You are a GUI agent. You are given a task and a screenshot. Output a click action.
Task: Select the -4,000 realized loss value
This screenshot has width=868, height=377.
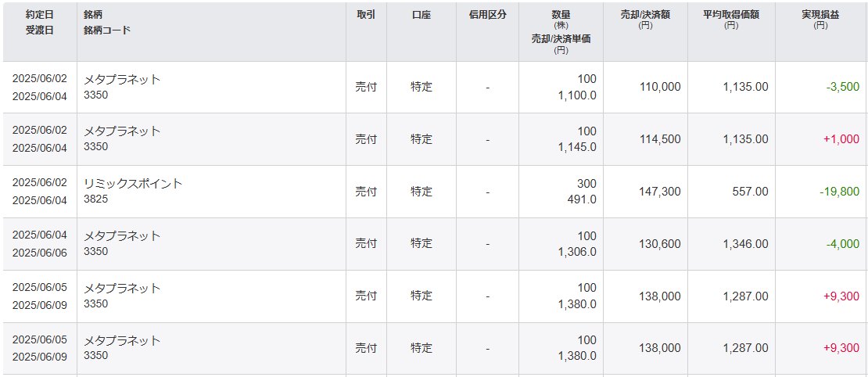point(842,244)
